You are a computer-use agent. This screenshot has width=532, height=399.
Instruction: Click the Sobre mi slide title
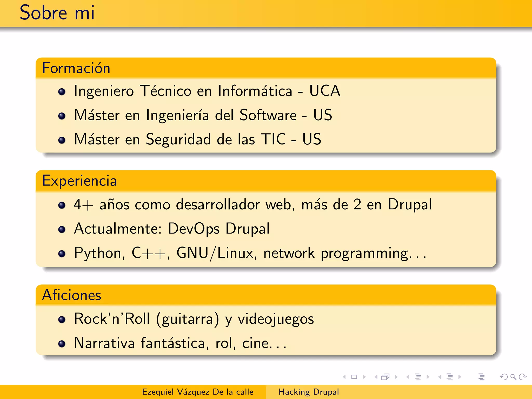57,12
